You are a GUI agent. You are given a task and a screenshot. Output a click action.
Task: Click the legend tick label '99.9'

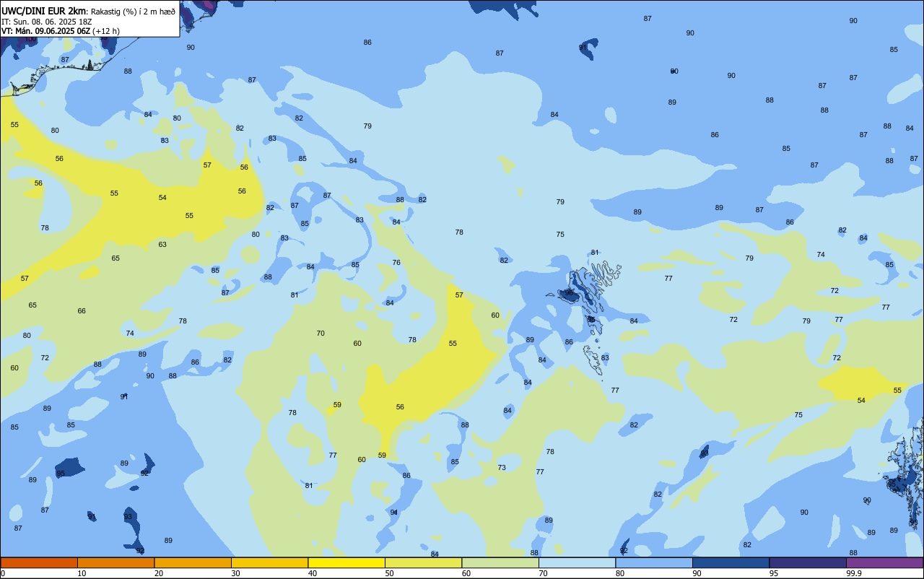coord(854,573)
